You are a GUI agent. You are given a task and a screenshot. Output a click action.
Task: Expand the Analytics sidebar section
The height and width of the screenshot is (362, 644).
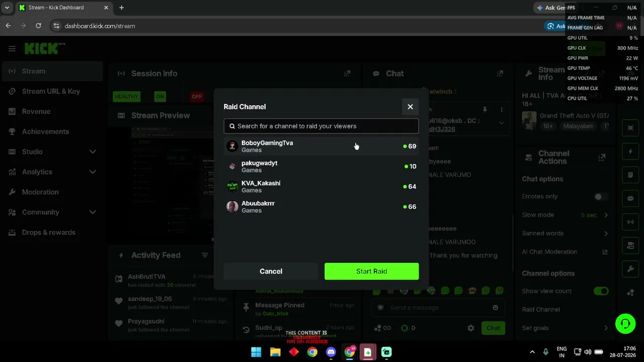coord(52,172)
